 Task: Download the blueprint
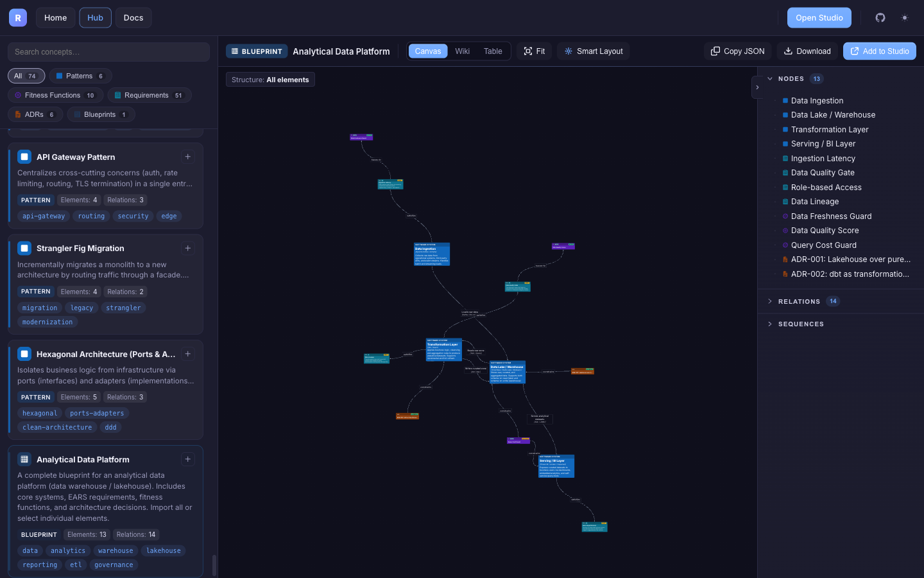point(807,51)
